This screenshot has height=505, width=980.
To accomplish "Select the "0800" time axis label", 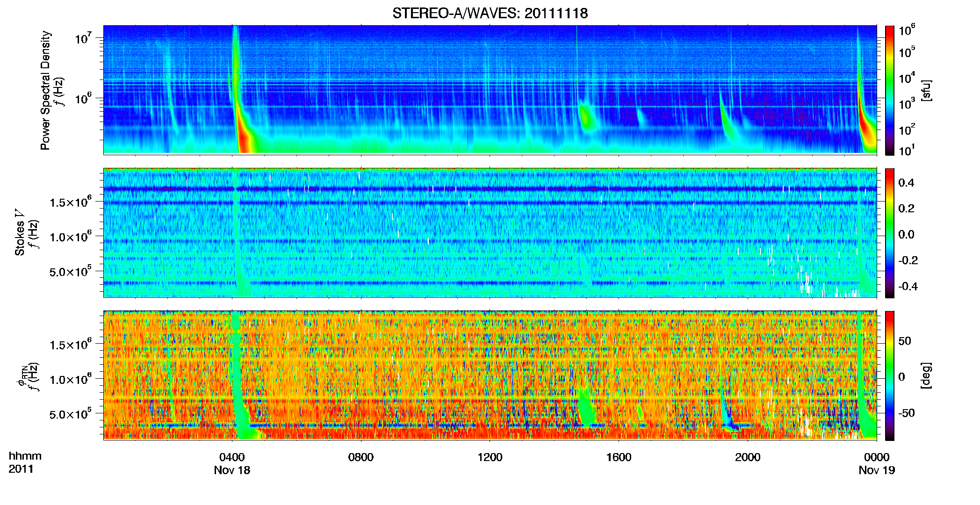I will point(361,457).
